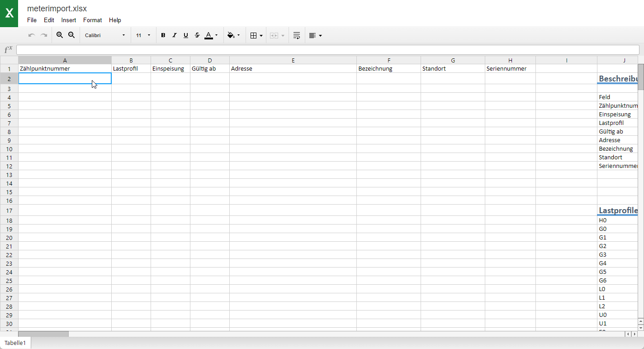
Task: Switch to the Tabelle1 sheet tab
Action: [15, 343]
